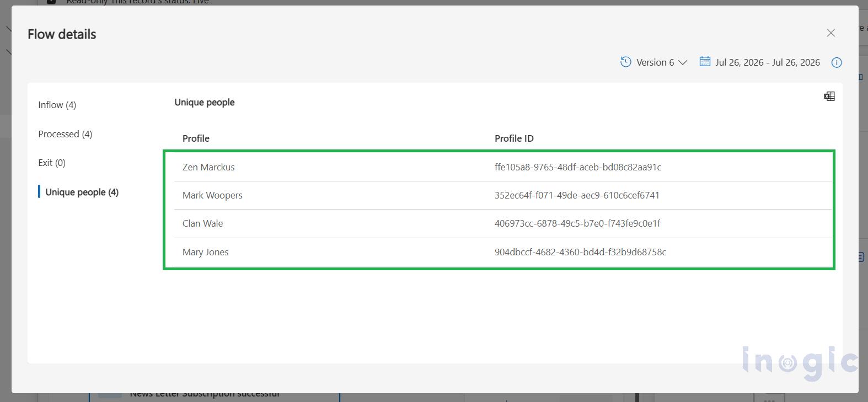Image resolution: width=868 pixels, height=402 pixels.
Task: Select the Mark Woopers profile name
Action: pos(212,195)
